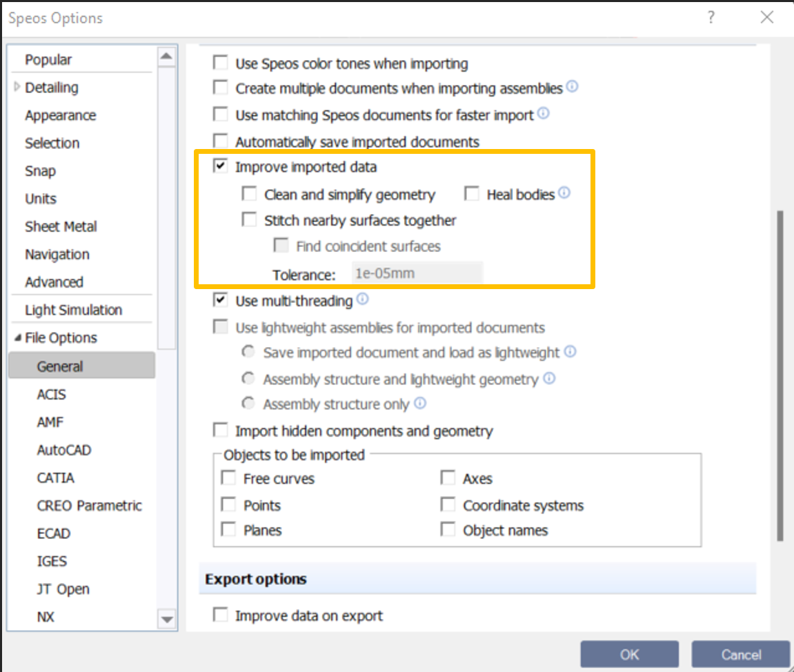The image size is (794, 672).
Task: Open the Units options page
Action: 41,199
